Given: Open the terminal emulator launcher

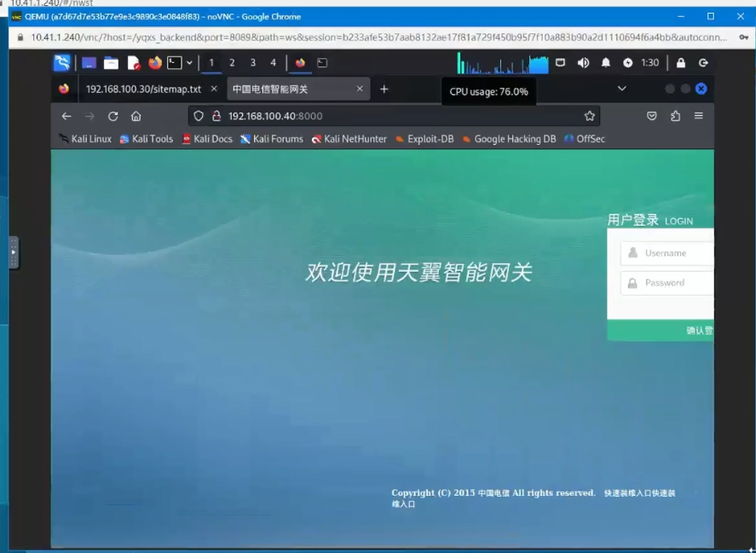Looking at the screenshot, I should (x=174, y=63).
